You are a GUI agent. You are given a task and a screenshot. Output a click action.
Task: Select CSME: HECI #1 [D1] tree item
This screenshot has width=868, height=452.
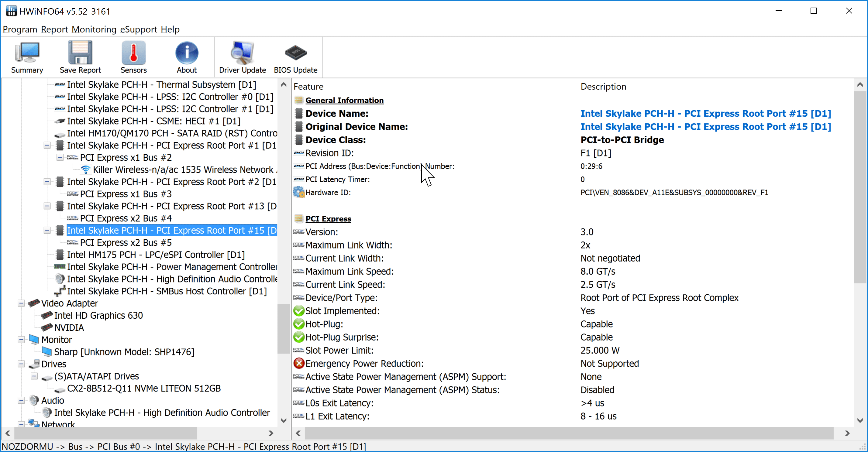point(154,121)
